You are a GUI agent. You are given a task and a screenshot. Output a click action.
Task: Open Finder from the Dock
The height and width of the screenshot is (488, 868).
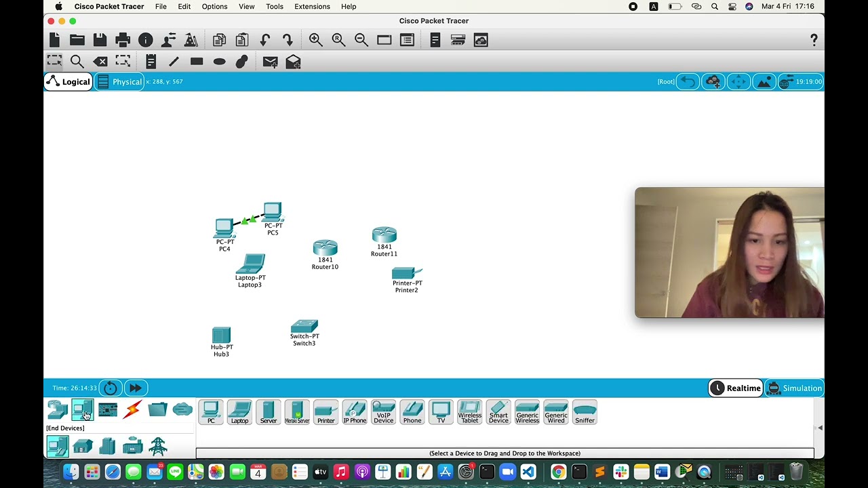pyautogui.click(x=71, y=472)
